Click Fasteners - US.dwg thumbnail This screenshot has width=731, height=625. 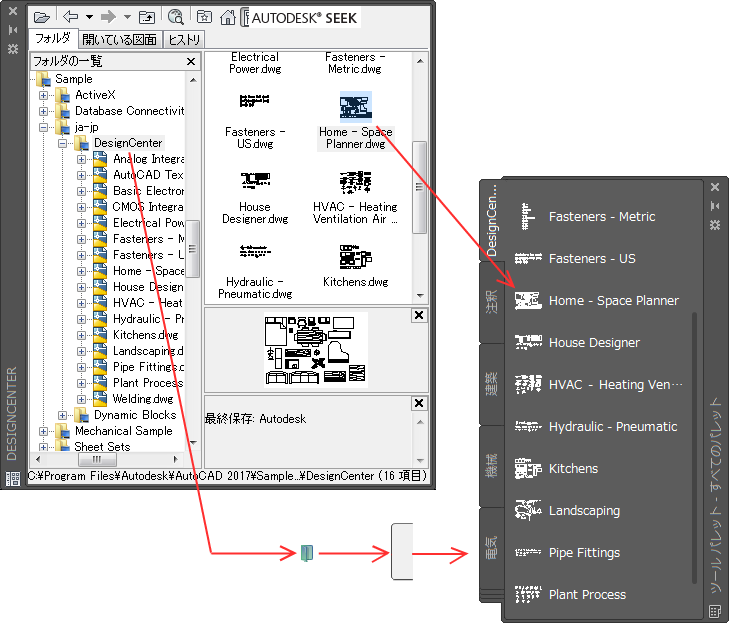[x=255, y=101]
